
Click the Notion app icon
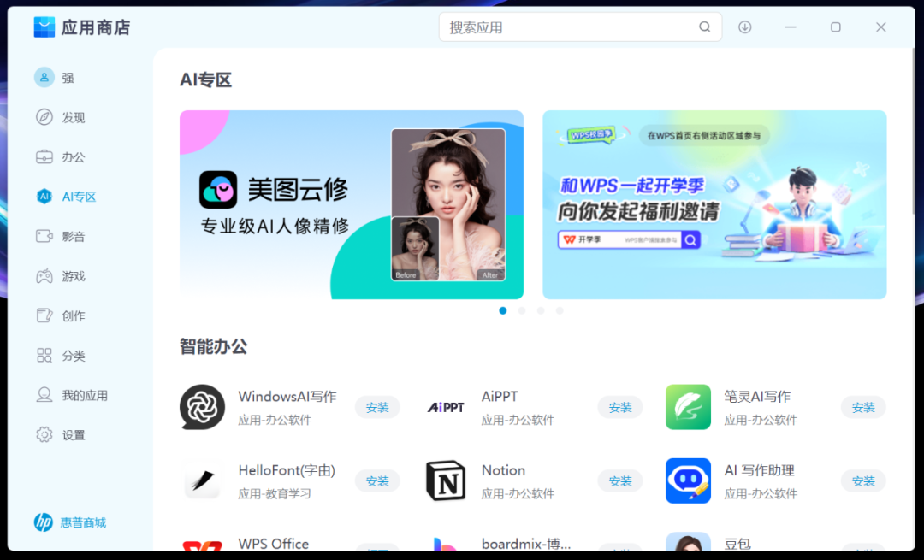click(446, 480)
